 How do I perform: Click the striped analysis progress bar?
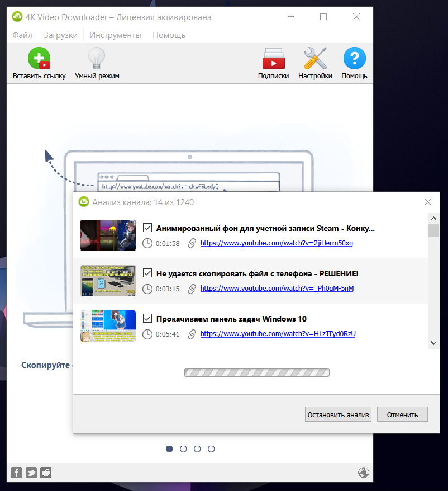tap(257, 372)
